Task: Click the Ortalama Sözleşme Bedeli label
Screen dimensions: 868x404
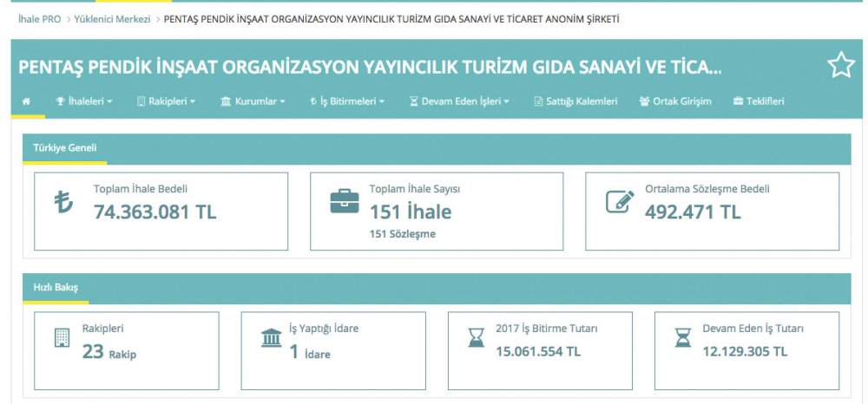Action: (707, 189)
